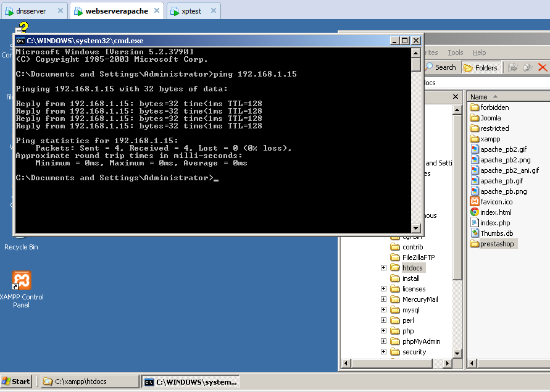550x392 pixels.
Task: Click the Explorer address bar field
Action: click(487, 83)
